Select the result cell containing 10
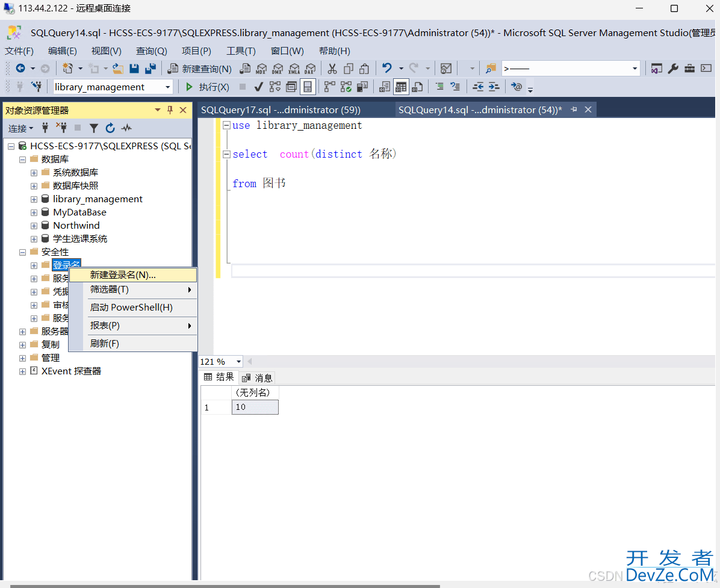The width and height of the screenshot is (720, 588). (x=255, y=407)
